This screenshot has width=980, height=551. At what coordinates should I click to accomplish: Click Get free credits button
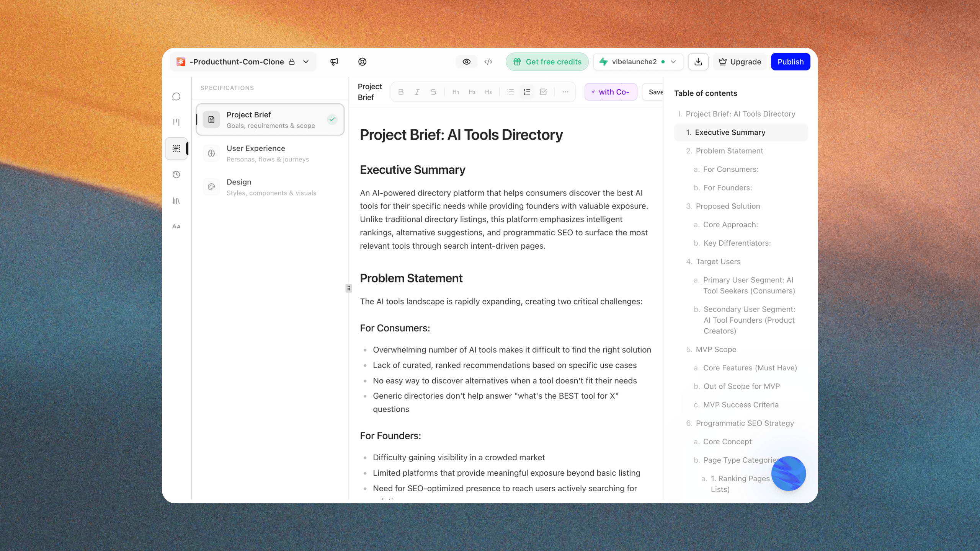[547, 62]
